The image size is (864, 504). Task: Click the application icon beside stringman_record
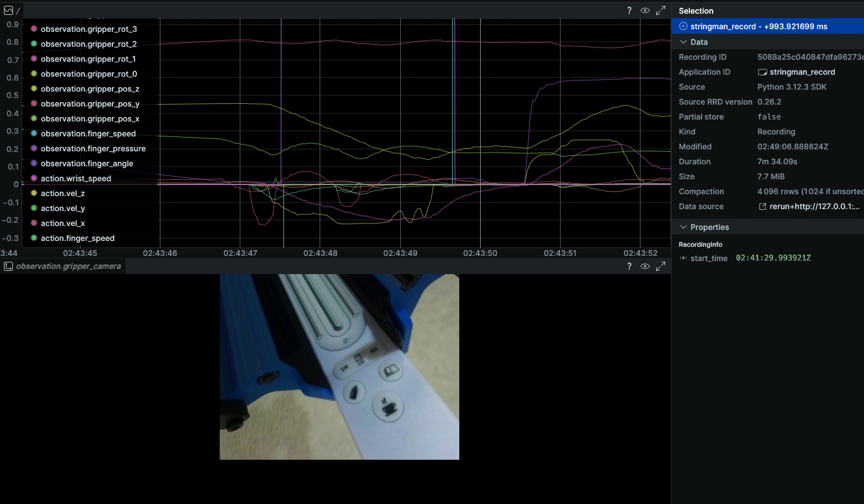[763, 72]
